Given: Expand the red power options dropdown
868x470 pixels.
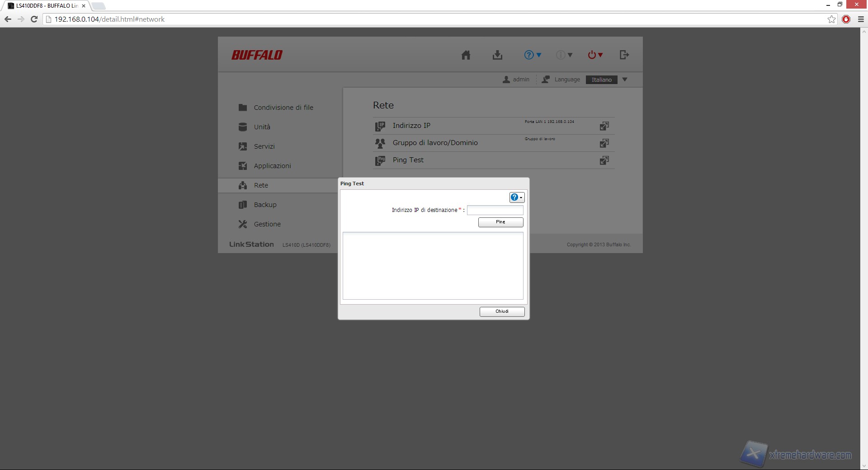Looking at the screenshot, I should (x=595, y=55).
